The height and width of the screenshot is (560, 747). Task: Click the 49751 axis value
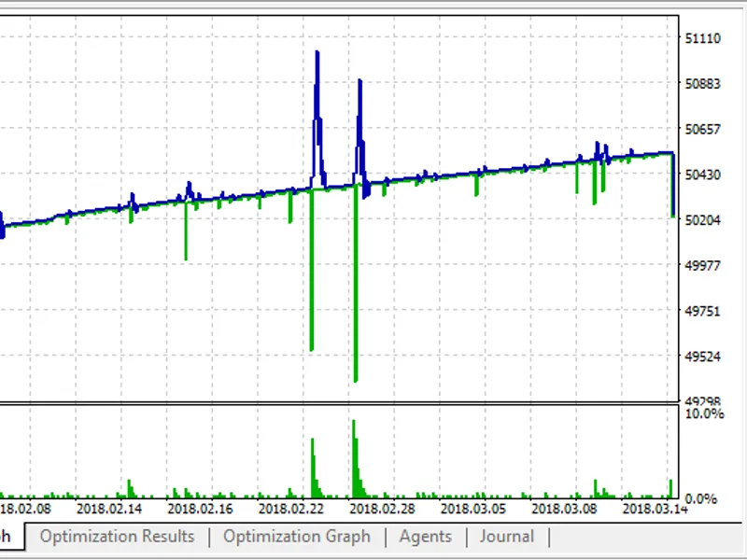click(x=702, y=312)
